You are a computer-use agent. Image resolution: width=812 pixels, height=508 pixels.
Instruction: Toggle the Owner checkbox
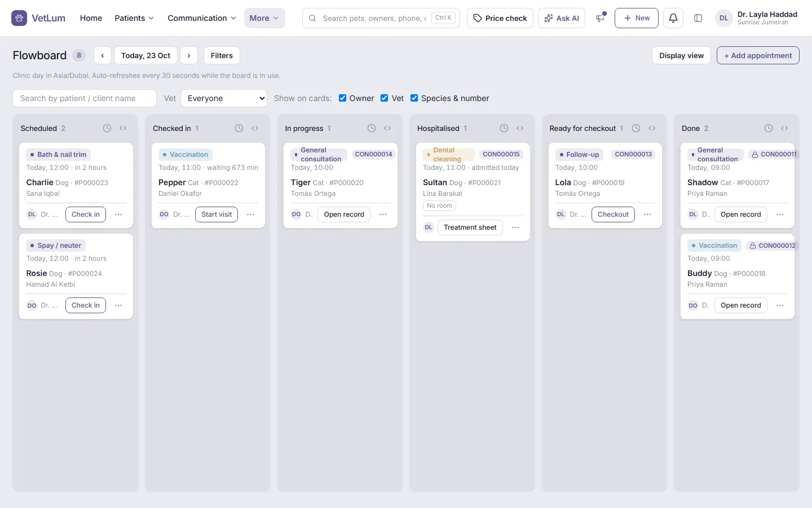[342, 98]
